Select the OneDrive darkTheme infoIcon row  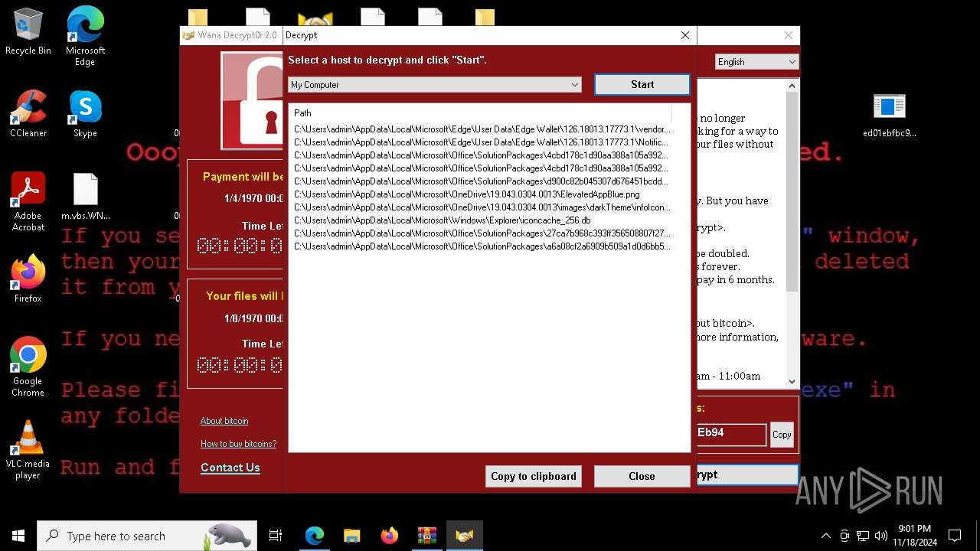482,207
